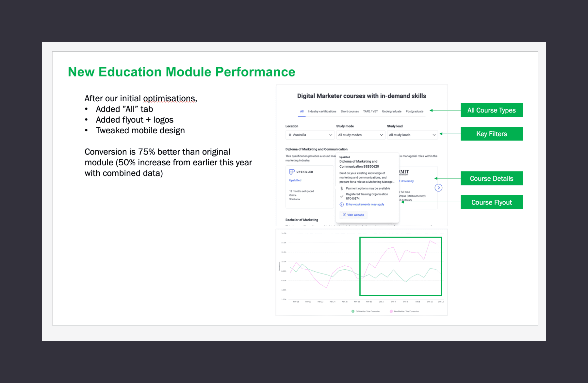588x383 pixels.
Task: Open the Upskilled provider link
Action: (x=295, y=180)
